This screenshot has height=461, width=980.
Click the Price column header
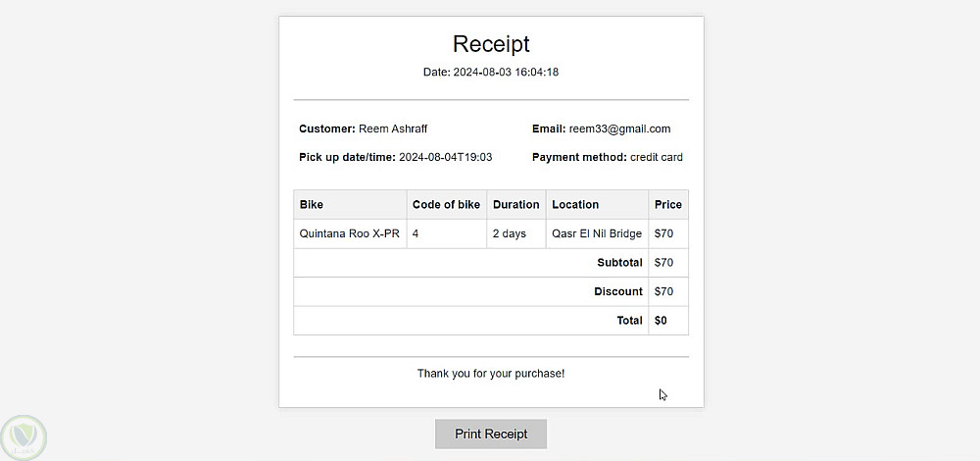click(668, 205)
